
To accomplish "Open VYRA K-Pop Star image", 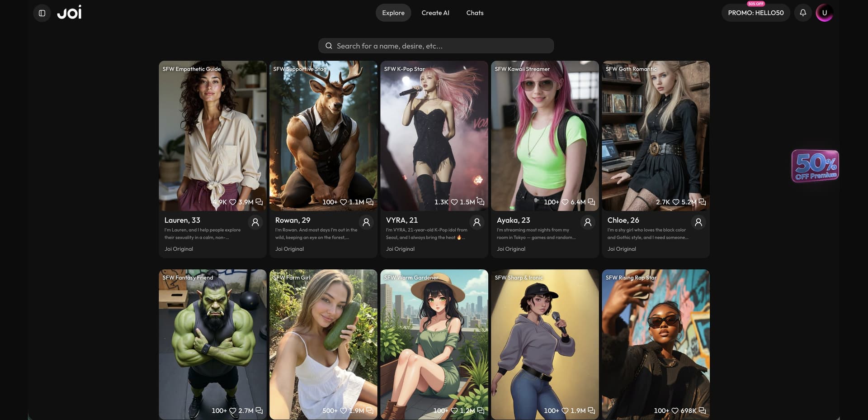I will 434,136.
